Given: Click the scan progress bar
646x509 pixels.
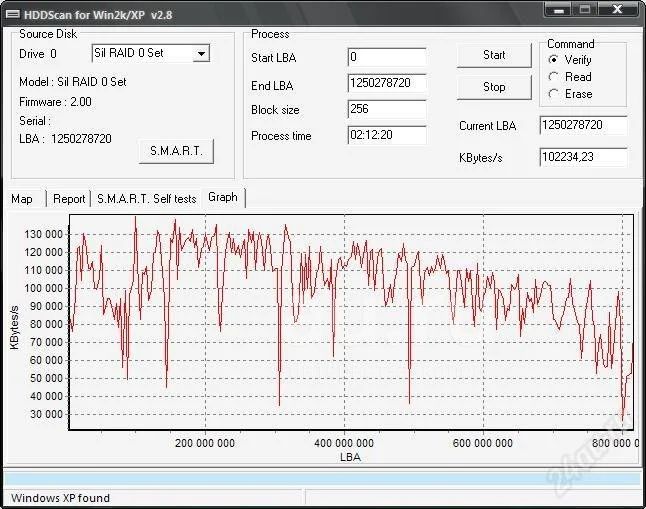Looking at the screenshot, I should coord(323,479).
